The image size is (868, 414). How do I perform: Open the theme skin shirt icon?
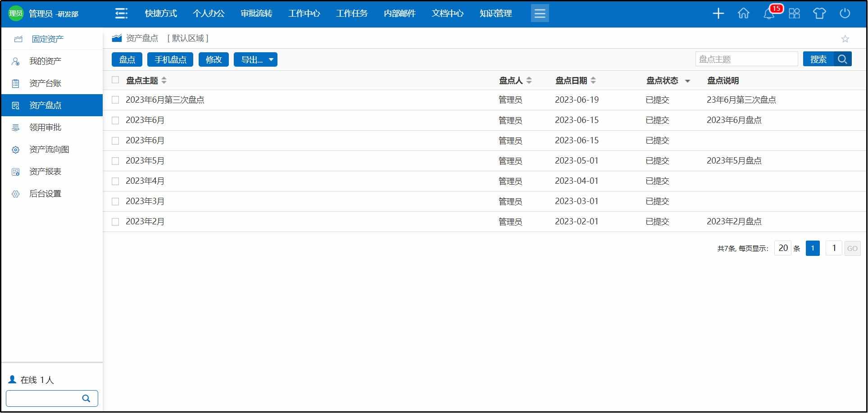point(819,14)
